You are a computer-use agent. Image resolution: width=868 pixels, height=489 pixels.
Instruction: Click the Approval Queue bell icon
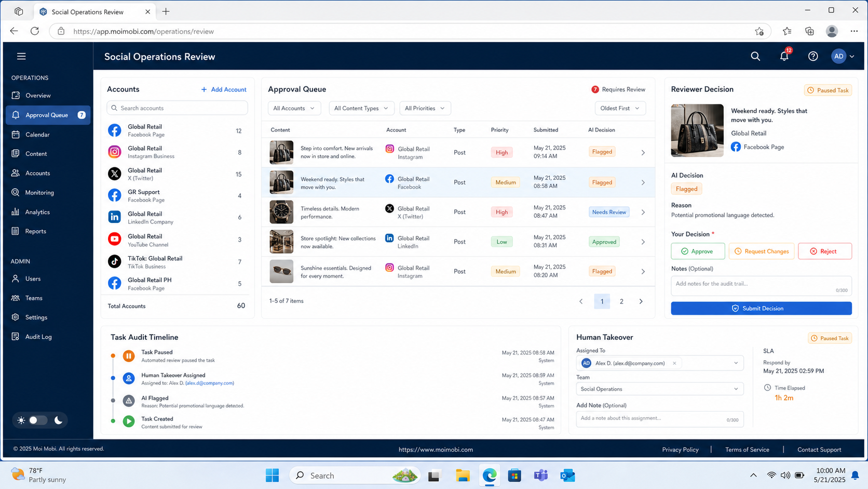tap(16, 115)
